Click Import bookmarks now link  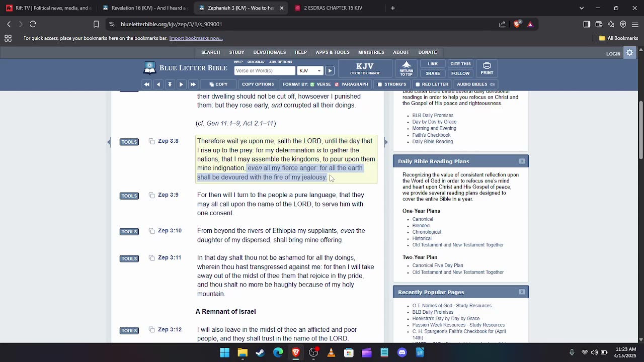pyautogui.click(x=196, y=38)
